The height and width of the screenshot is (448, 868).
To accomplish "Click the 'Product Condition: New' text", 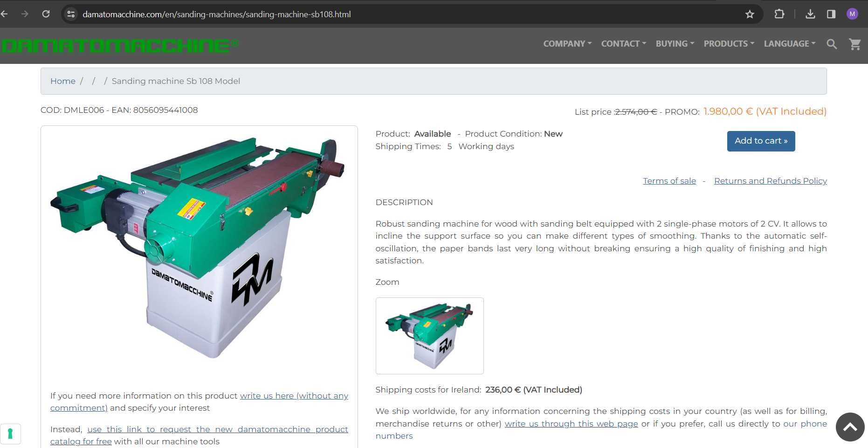I will point(514,134).
